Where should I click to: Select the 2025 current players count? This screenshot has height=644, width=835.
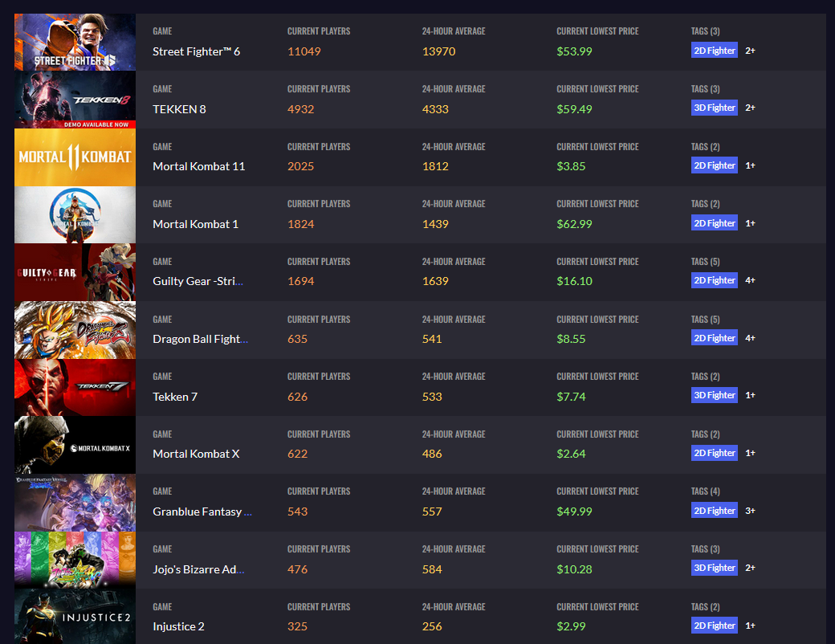pyautogui.click(x=301, y=166)
